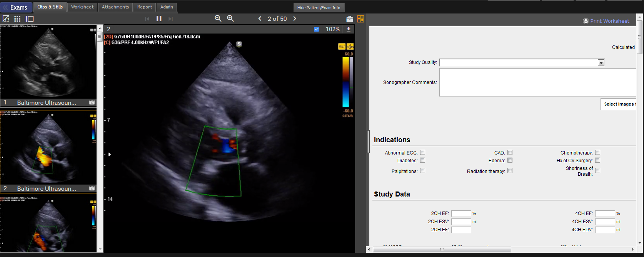Download the current clip
The height and width of the screenshot is (257, 644).
point(349,29)
